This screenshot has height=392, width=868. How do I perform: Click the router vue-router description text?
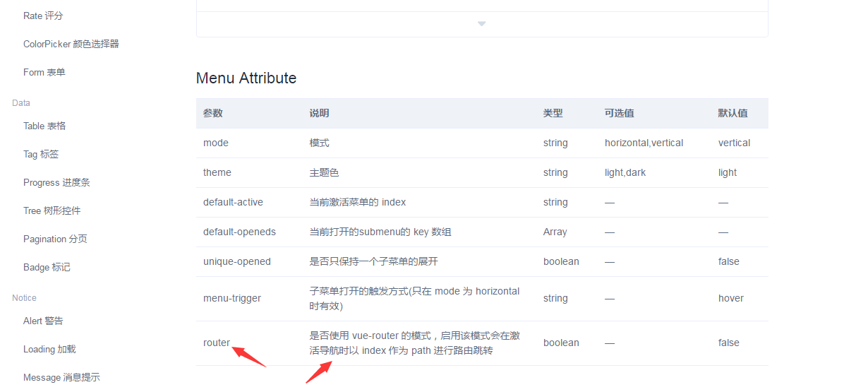[x=414, y=343]
